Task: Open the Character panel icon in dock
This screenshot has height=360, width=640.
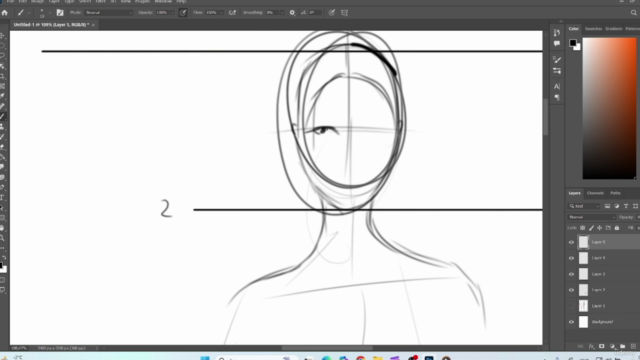Action: pyautogui.click(x=557, y=87)
